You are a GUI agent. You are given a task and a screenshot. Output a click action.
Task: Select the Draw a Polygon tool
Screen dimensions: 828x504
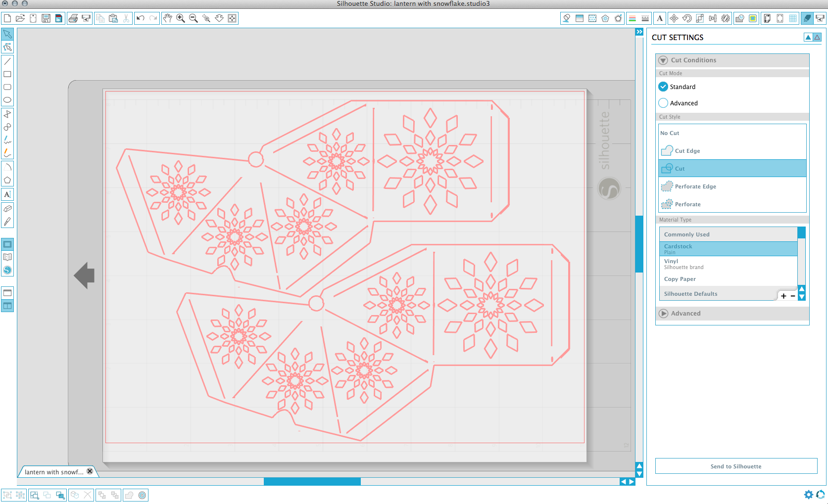(x=7, y=180)
